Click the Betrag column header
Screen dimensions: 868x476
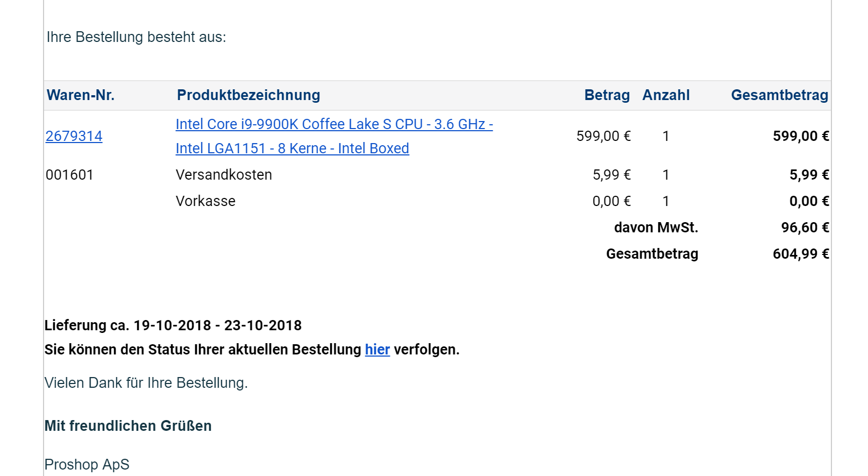tap(607, 95)
